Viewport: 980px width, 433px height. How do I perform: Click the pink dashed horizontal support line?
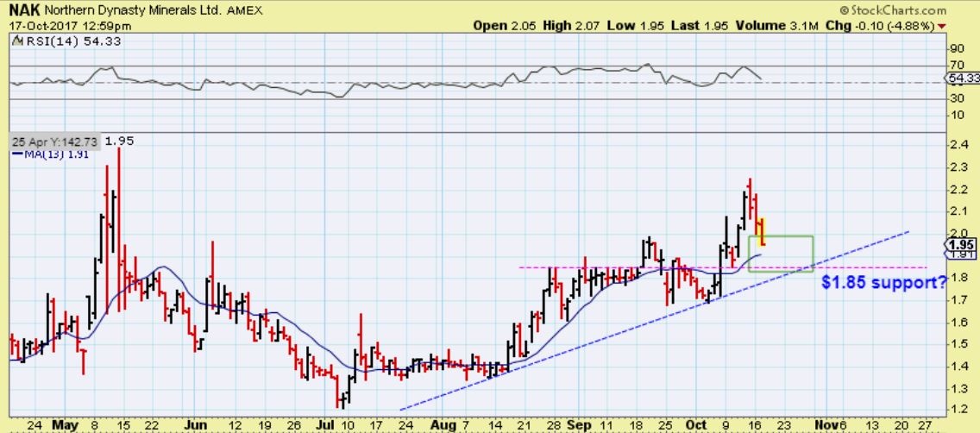tap(604, 267)
